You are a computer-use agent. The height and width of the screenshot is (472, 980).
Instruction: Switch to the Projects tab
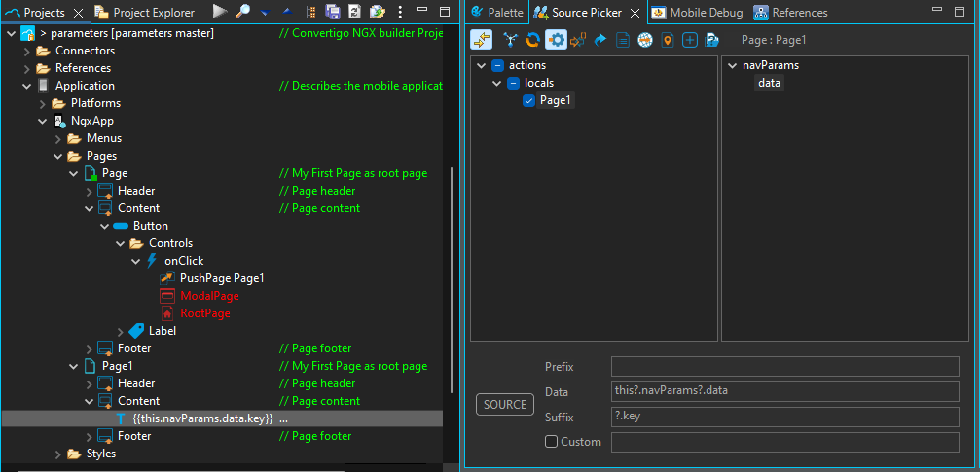pos(44,13)
